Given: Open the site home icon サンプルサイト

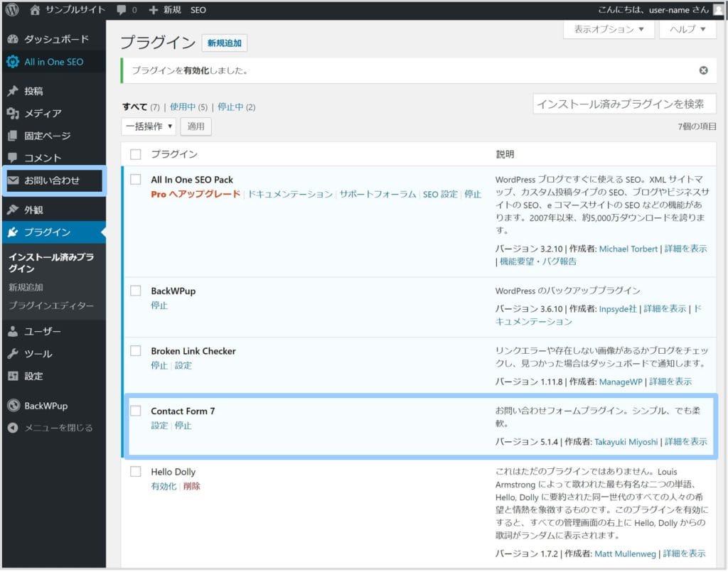Looking at the screenshot, I should (35, 10).
